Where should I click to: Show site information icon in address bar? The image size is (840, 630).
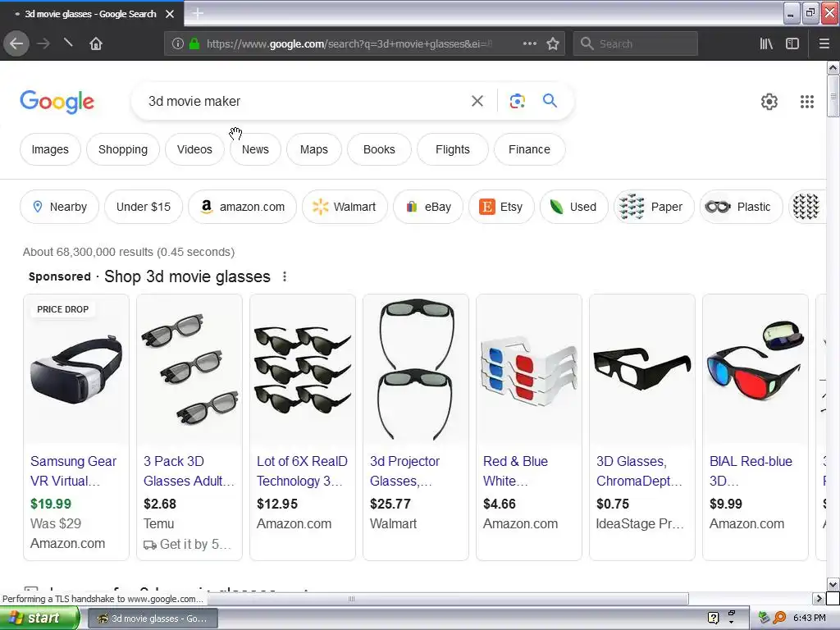click(178, 44)
